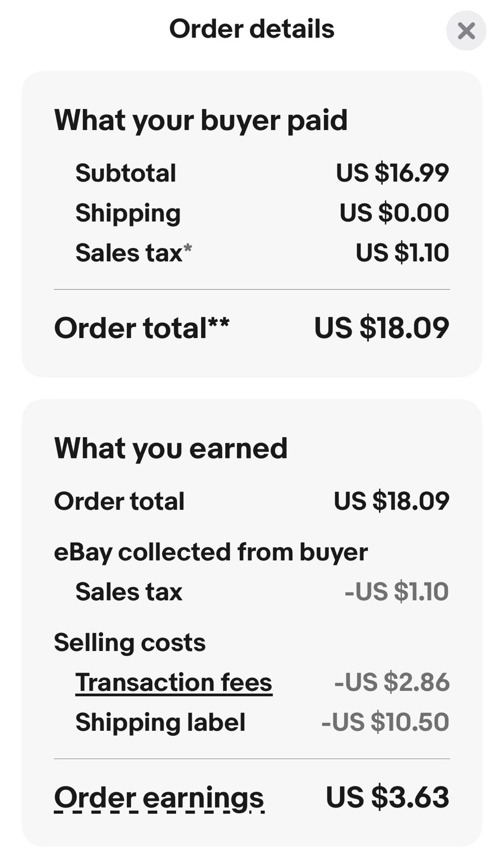Click the Order earnings dotted link
The height and width of the screenshot is (868, 504).
(x=159, y=798)
